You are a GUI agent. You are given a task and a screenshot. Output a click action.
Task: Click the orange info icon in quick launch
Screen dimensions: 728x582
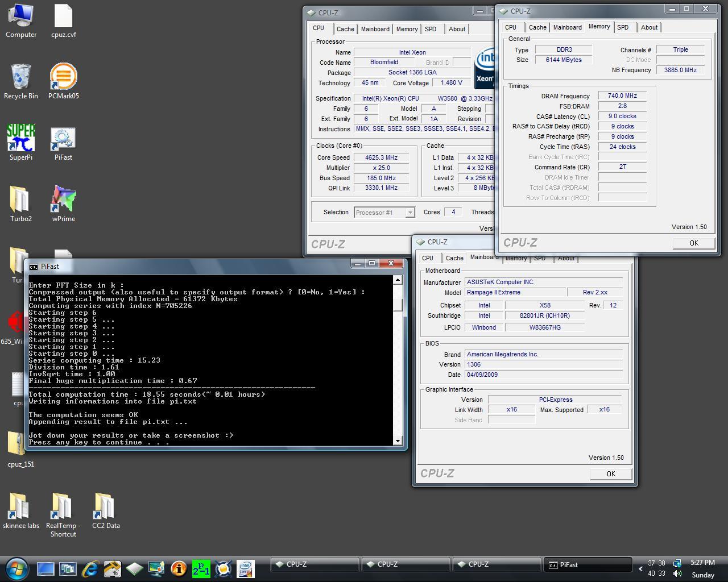179,568
